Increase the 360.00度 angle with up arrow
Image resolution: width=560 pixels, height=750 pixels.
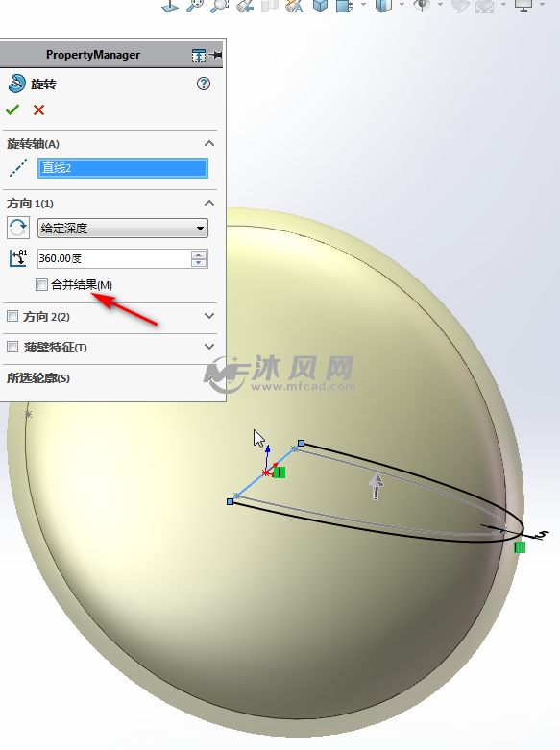(x=199, y=254)
